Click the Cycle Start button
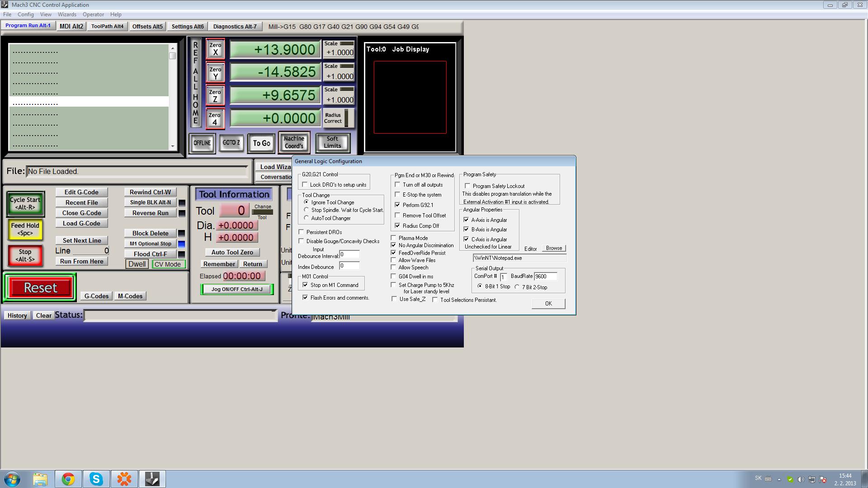 25,203
